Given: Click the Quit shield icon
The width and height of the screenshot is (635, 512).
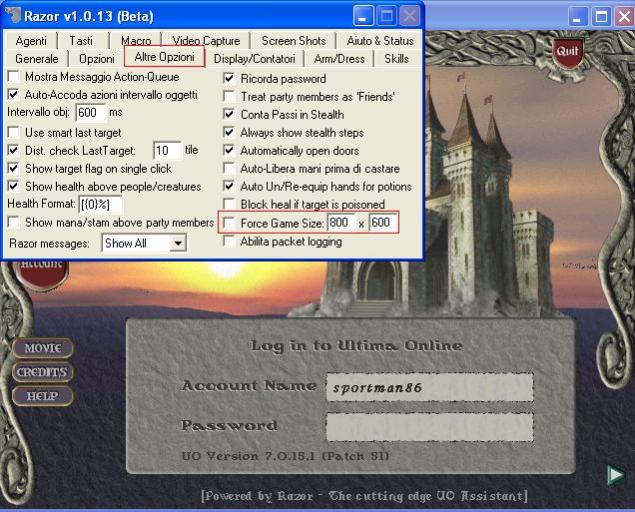Looking at the screenshot, I should 567,51.
